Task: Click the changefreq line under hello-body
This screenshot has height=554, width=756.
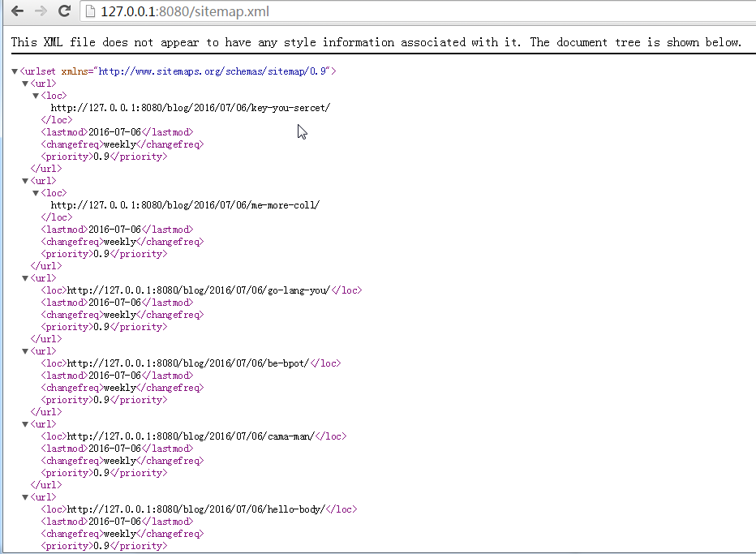Action: (122, 534)
